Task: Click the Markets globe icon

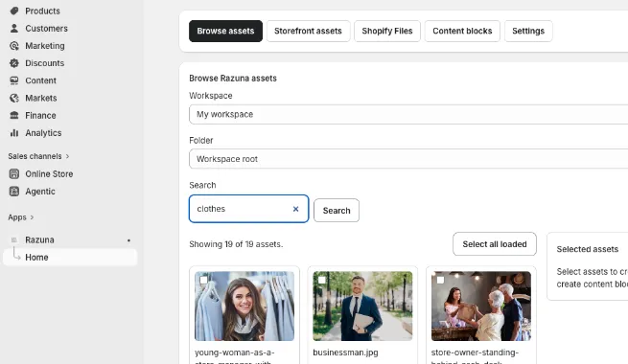Action: [14, 98]
